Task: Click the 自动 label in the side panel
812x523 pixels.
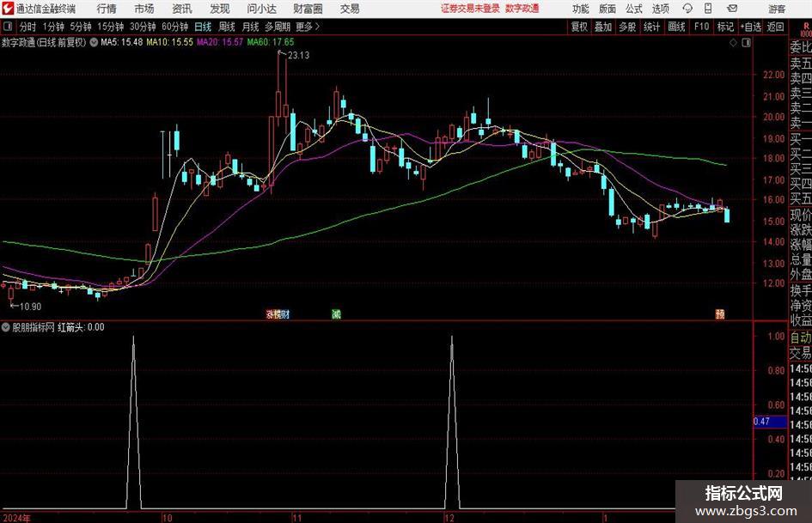Action: (801, 338)
